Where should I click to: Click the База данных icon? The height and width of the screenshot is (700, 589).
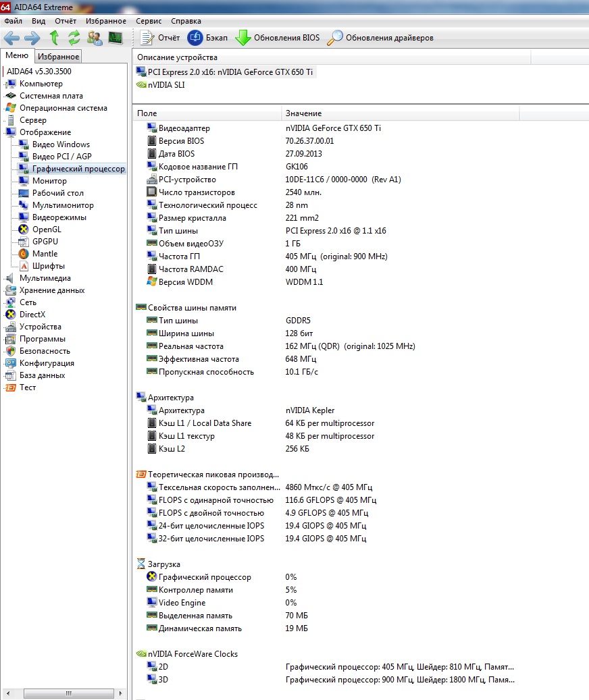click(11, 375)
